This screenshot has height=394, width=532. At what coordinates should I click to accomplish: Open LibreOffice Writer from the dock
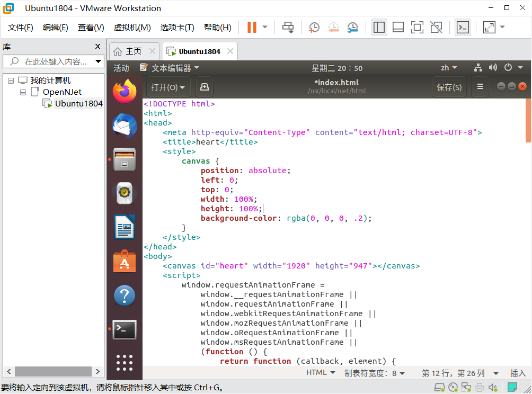(125, 227)
